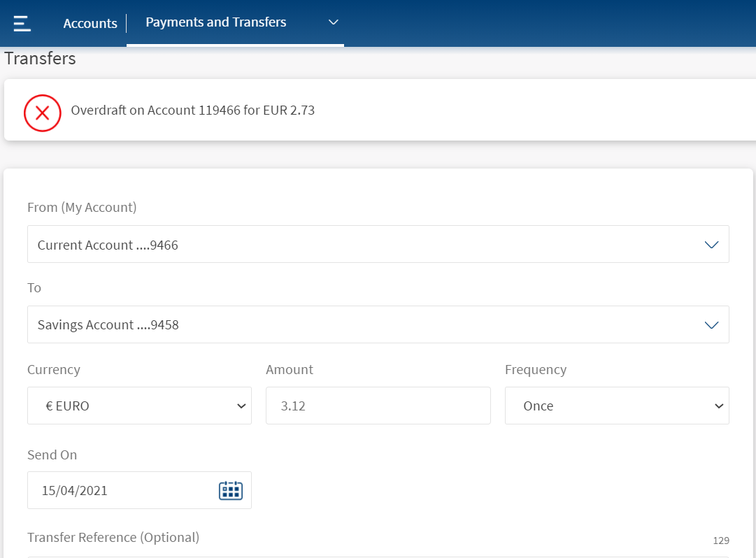Click the Amount field label
Viewport: 756px width, 558px height.
[290, 369]
